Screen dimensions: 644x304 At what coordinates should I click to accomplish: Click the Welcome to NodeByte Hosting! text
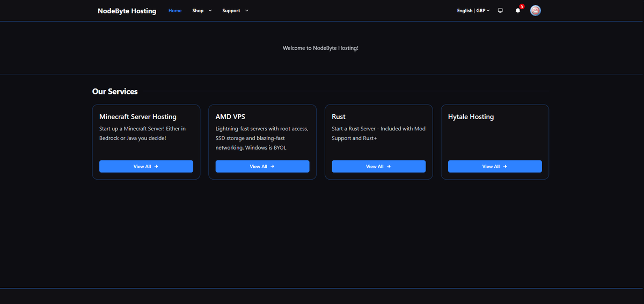[x=320, y=48]
